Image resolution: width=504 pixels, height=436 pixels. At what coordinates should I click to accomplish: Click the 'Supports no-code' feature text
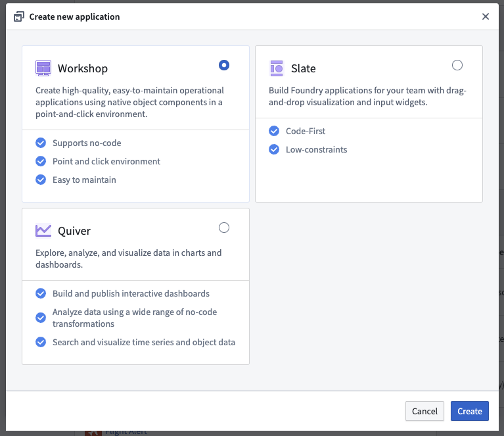[x=87, y=143]
